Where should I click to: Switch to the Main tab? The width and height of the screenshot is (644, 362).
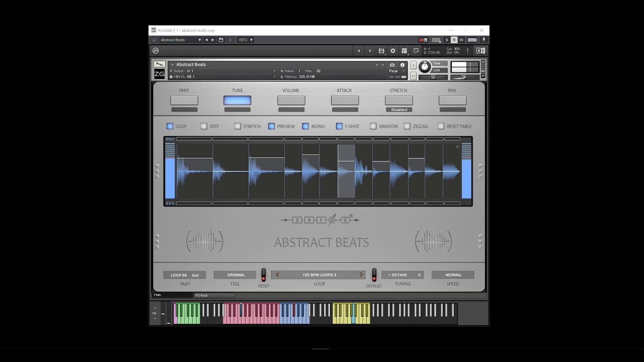173,295
